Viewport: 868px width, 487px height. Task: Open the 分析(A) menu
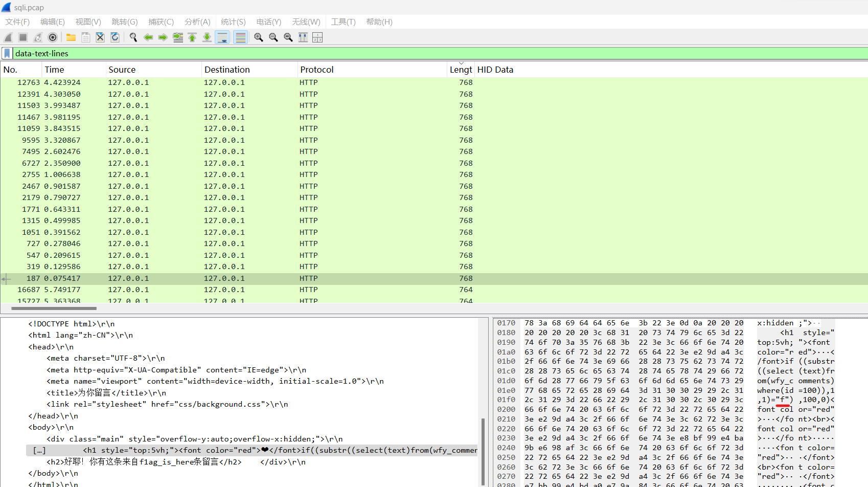coord(197,22)
